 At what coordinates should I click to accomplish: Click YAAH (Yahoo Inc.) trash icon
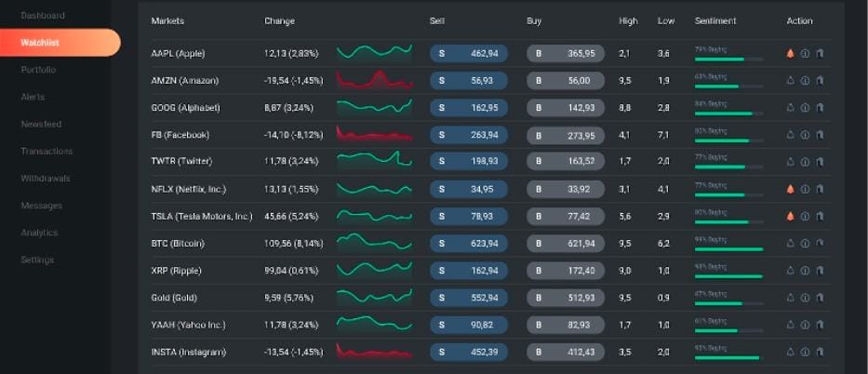coord(820,325)
